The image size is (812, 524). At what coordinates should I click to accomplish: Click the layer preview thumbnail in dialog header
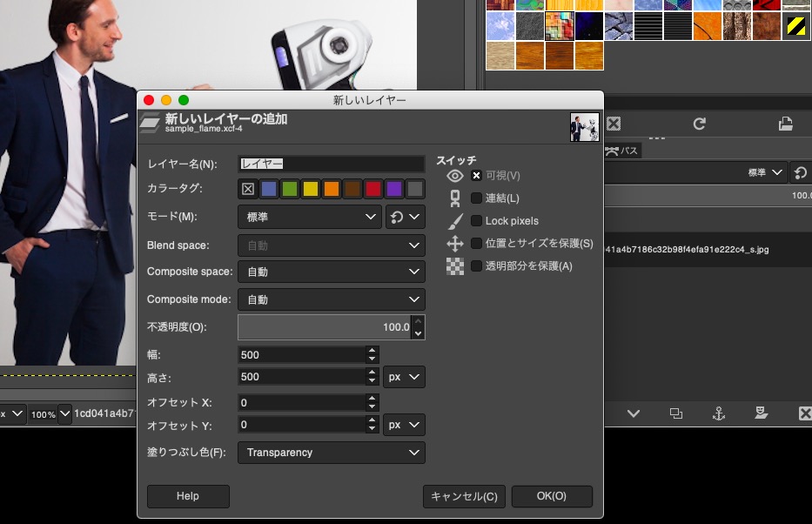584,127
